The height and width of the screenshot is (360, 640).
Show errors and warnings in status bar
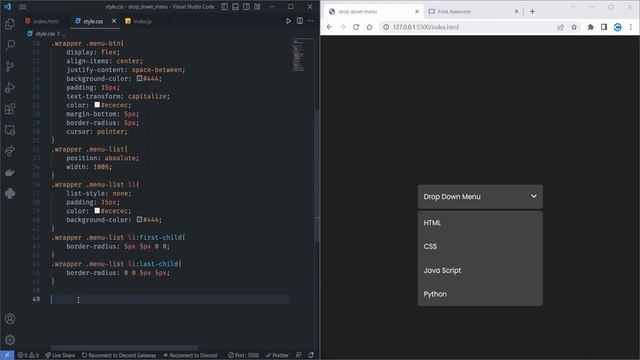(x=28, y=355)
